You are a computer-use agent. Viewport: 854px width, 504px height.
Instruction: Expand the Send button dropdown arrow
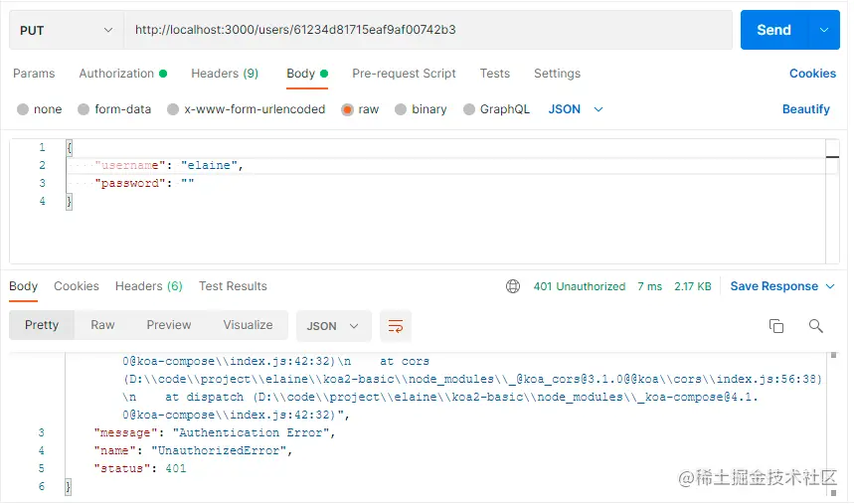824,30
